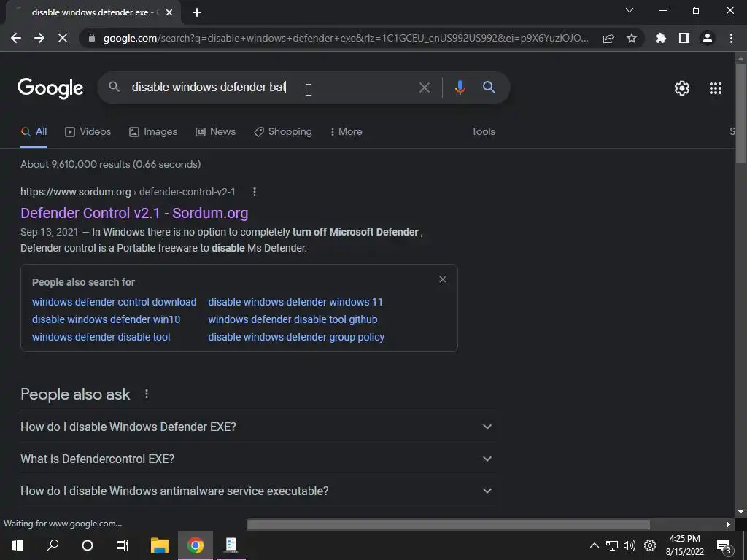This screenshot has width=747, height=560.
Task: Open the Google apps grid
Action: coord(716,88)
